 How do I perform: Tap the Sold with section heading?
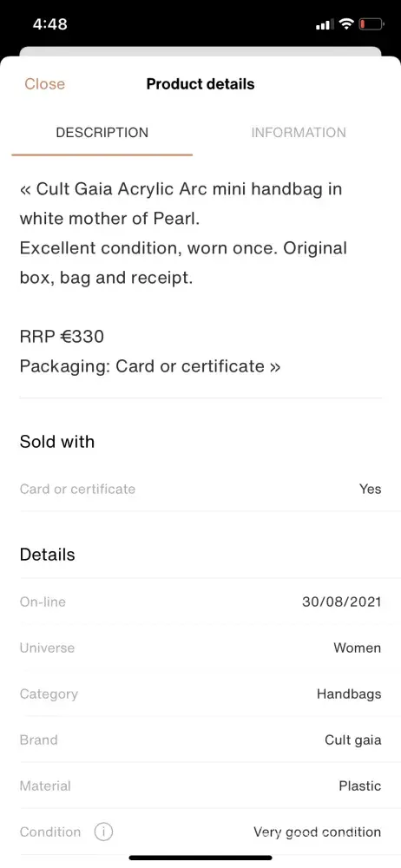57,442
